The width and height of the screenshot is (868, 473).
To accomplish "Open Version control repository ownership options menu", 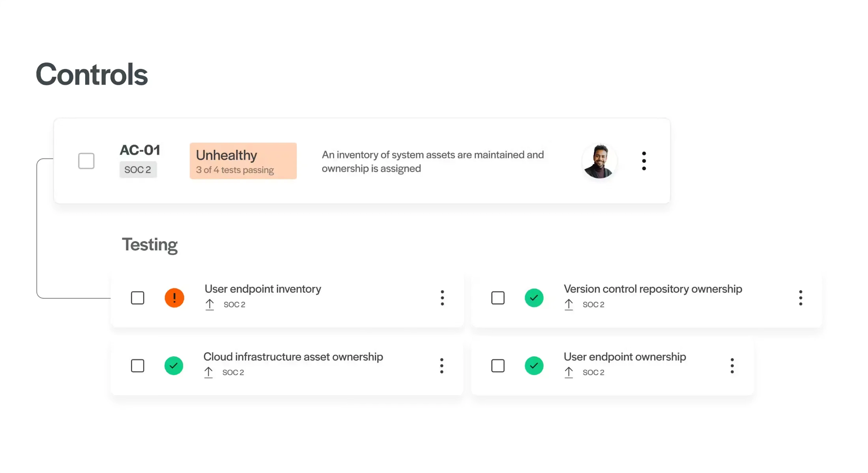I will [801, 298].
